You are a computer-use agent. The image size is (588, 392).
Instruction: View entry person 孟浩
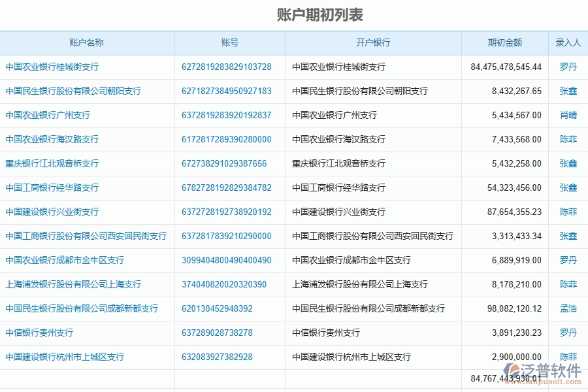click(x=566, y=308)
